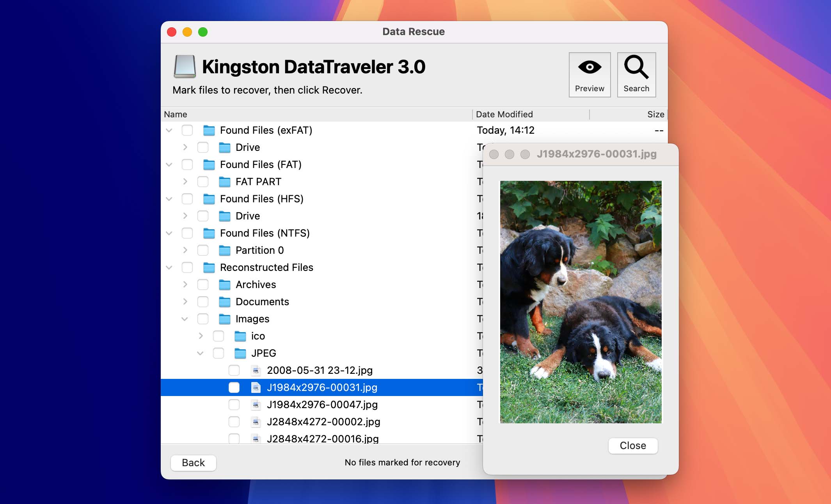
Task: Click the ico folder icon
Action: point(240,336)
